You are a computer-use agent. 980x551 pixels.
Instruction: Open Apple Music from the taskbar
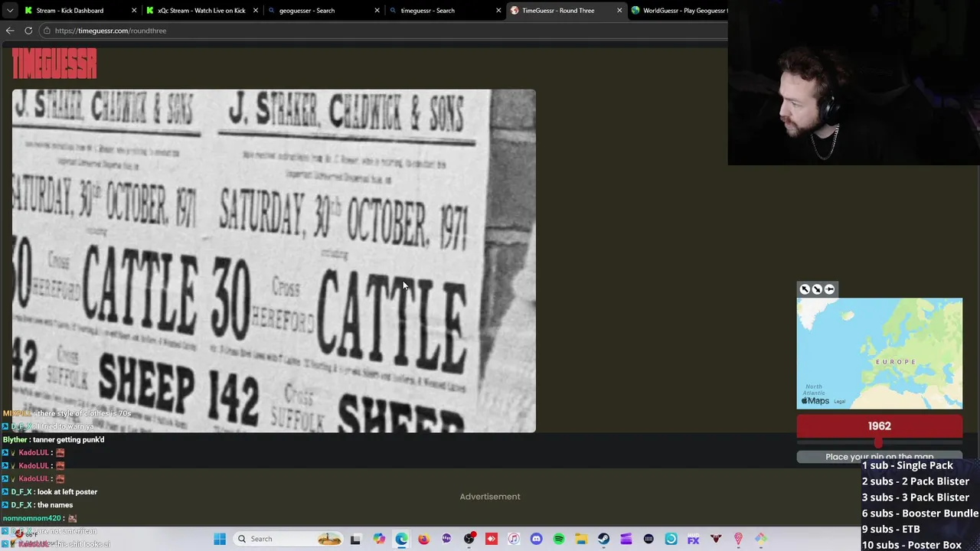[x=514, y=539]
